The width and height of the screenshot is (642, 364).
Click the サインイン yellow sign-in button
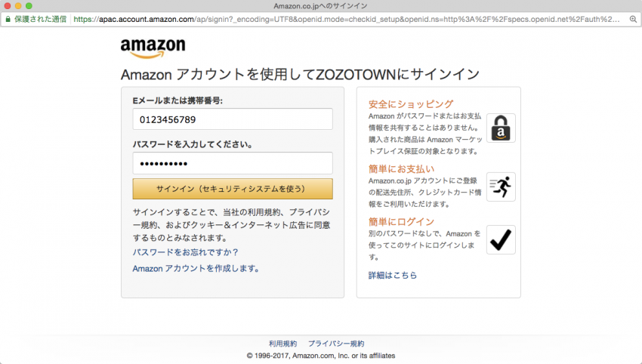click(x=233, y=189)
